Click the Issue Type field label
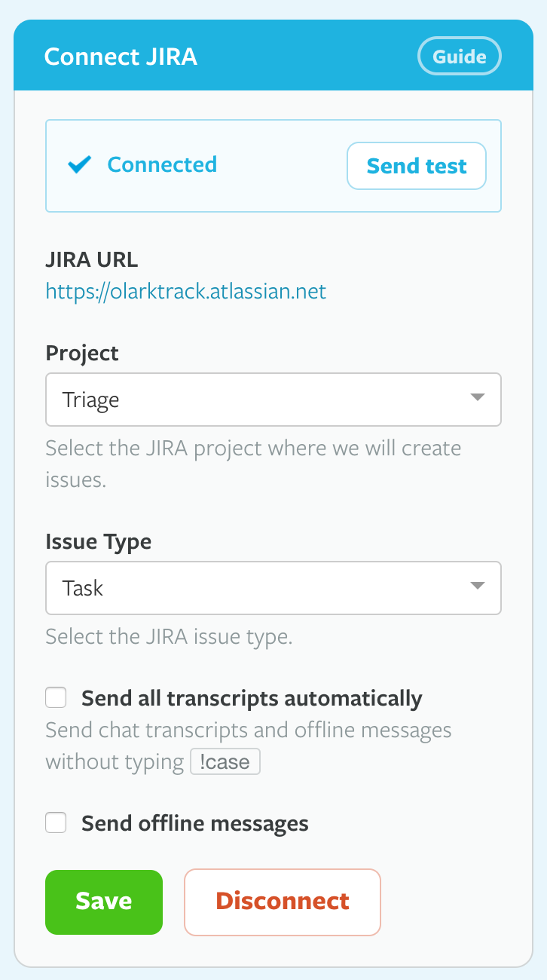This screenshot has width=547, height=980. tap(98, 541)
